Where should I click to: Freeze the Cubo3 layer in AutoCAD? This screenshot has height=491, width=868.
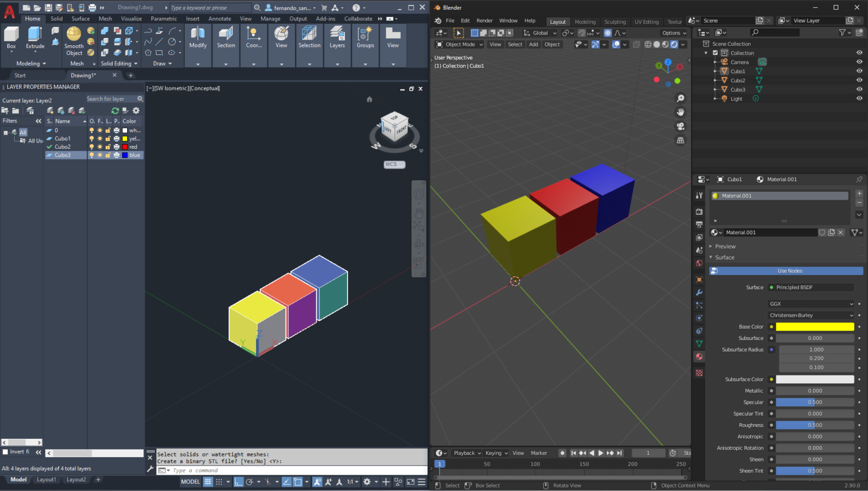point(99,155)
